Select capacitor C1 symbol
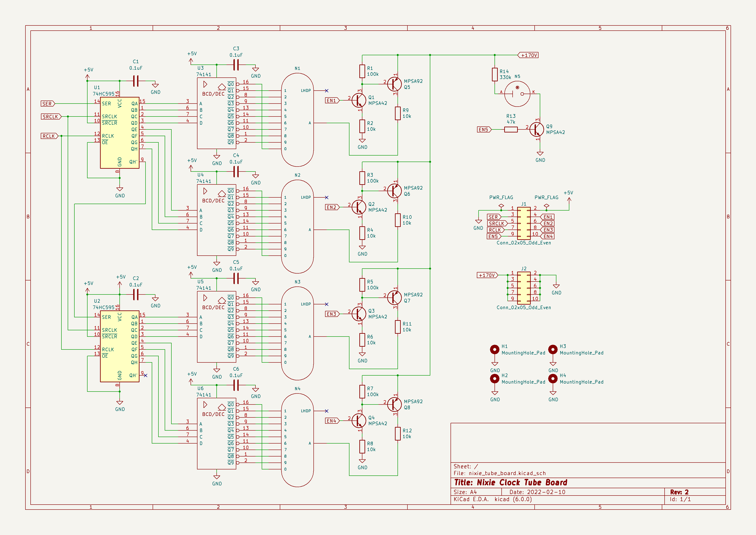The width and height of the screenshot is (756, 535). tap(136, 81)
